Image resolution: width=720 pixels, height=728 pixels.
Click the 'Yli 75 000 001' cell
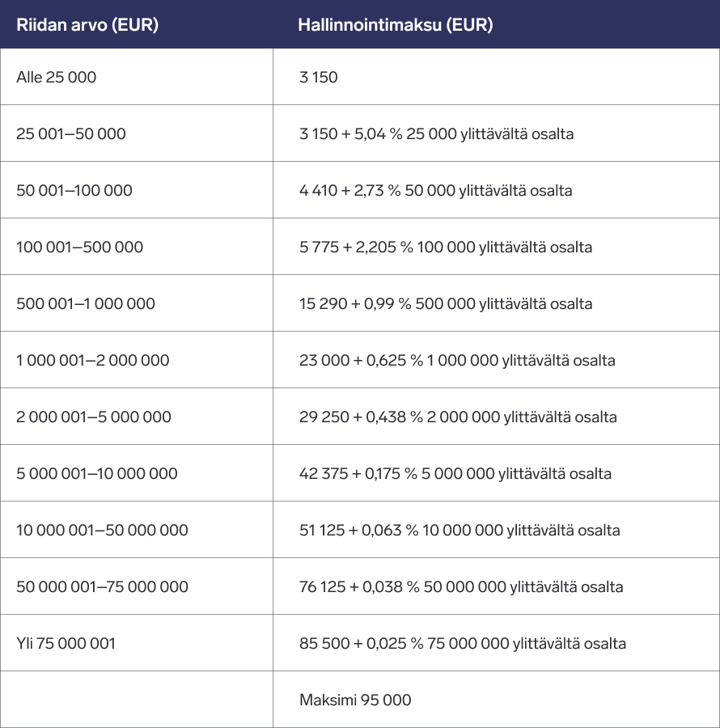point(66,644)
